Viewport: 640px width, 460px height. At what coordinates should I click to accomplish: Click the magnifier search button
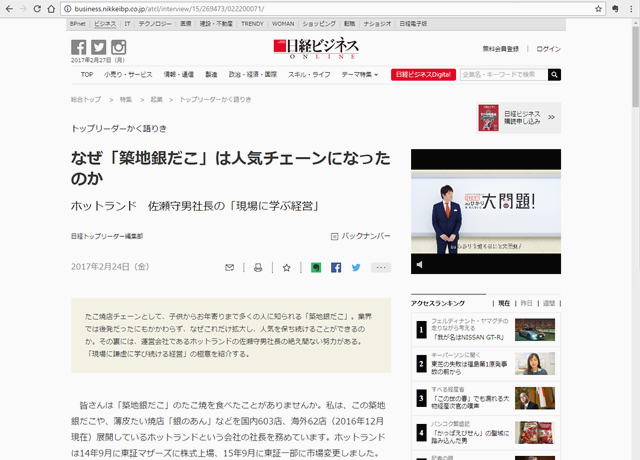pyautogui.click(x=554, y=74)
